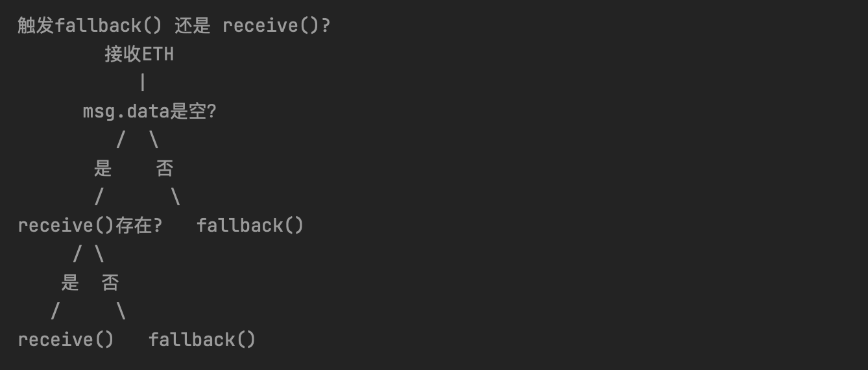868x370 pixels.
Task: Click "receive()" leaf on the last line
Action: coord(66,339)
